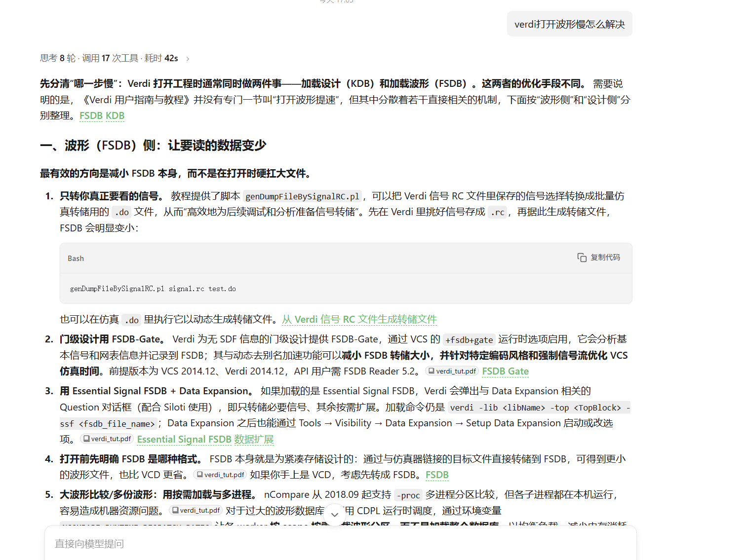The width and height of the screenshot is (743, 560).
Task: Click verdi_tut.pdf source chip in item 5
Action: [196, 510]
